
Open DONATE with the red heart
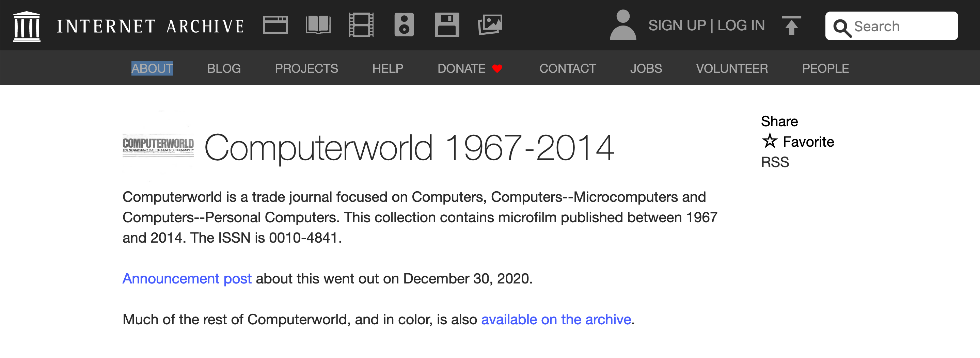coord(470,68)
